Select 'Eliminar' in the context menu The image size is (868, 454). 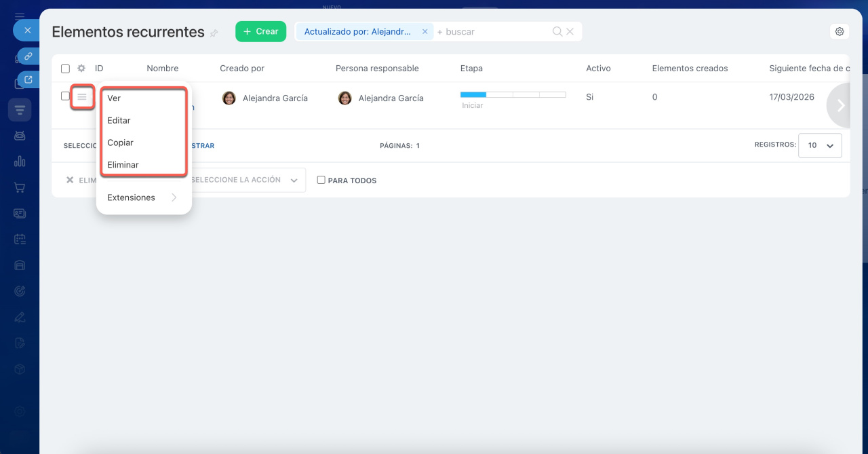pos(123,165)
